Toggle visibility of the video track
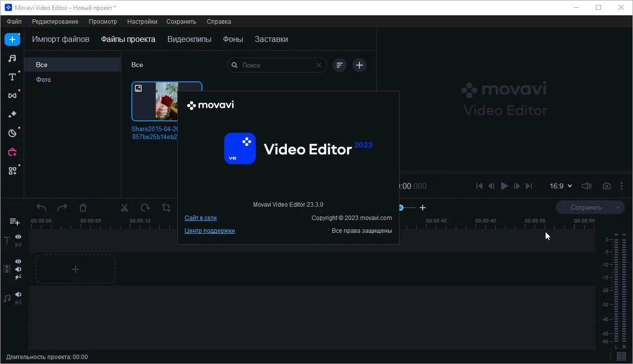The height and width of the screenshot is (364, 633). point(18,261)
